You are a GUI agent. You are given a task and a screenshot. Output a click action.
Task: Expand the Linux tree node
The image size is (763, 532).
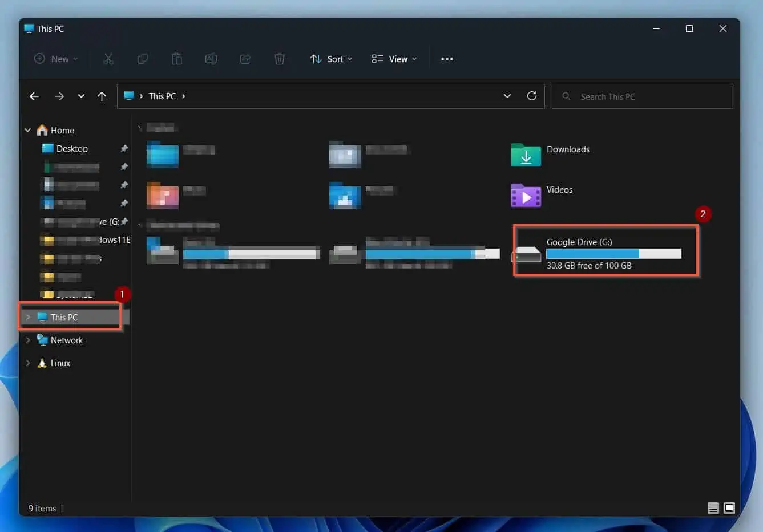coord(27,363)
